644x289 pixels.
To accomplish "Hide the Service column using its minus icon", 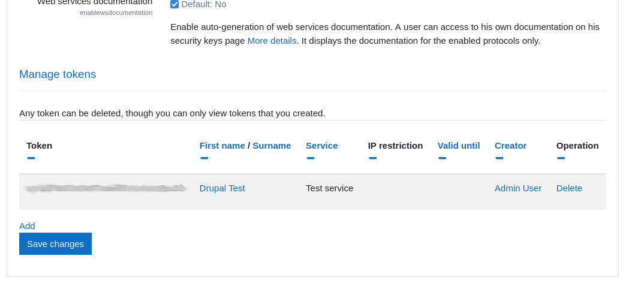I will pos(311,158).
